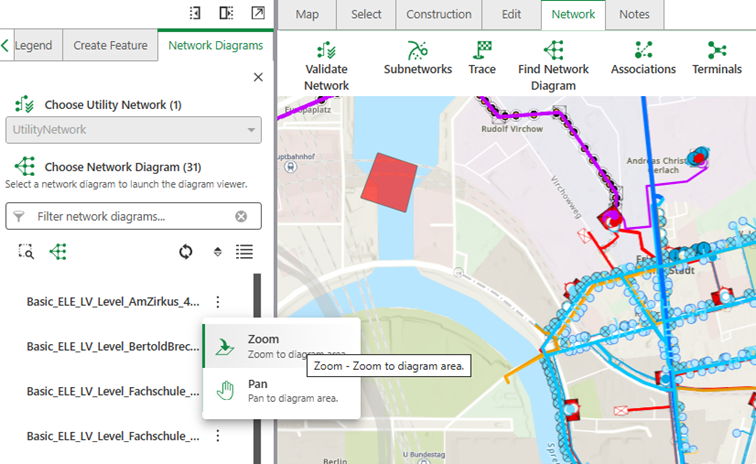Open Basic_ELE_LV_Level_AmZirkus_4 diagram
Viewport: 756px width, 464px height.
point(113,302)
